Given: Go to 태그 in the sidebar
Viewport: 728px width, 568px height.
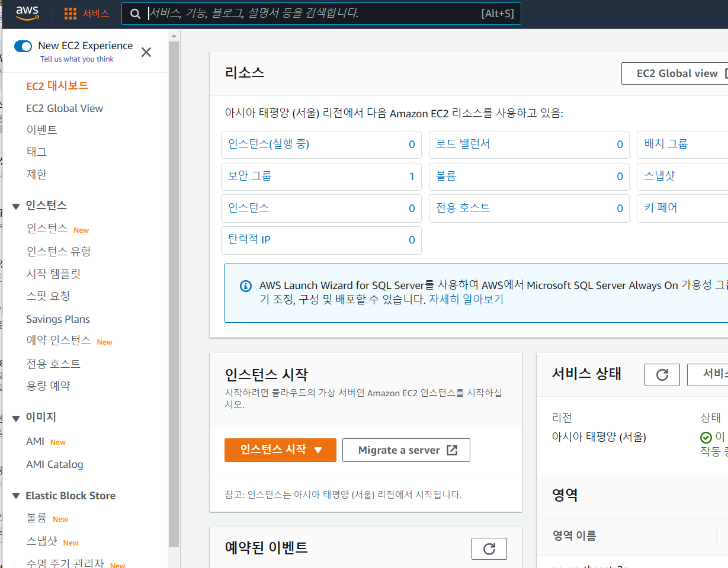Looking at the screenshot, I should 36,152.
